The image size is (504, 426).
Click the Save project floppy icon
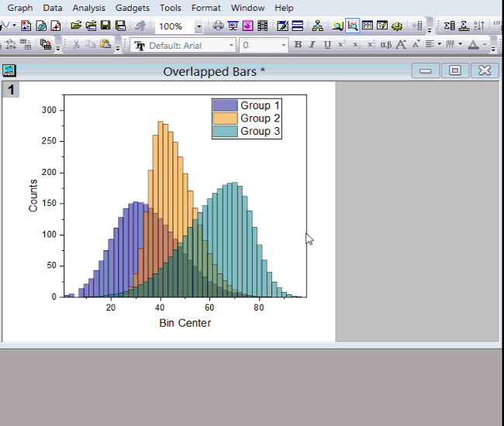click(x=105, y=26)
